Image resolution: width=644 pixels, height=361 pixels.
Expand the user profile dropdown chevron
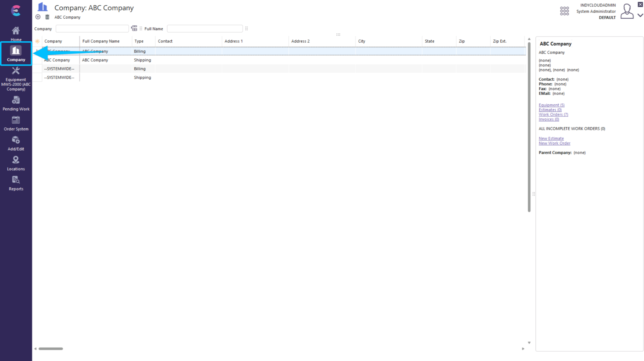[x=640, y=15]
